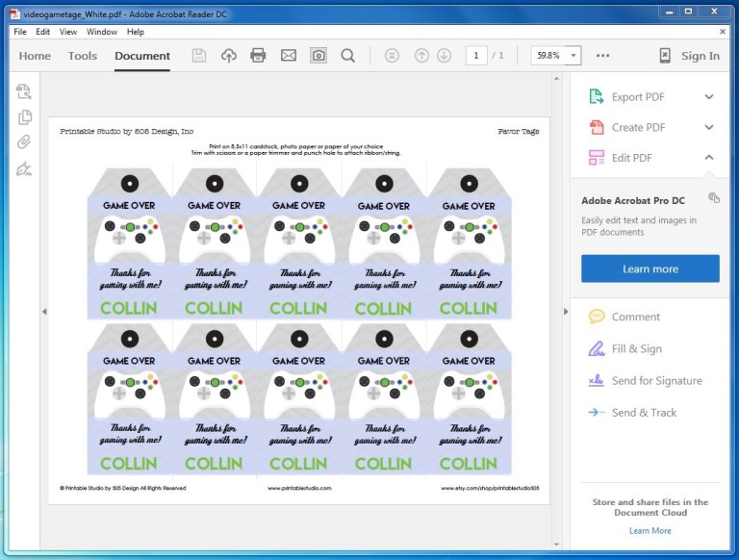Send file by email envelope icon
Viewport: 739px width, 560px height.
[288, 56]
